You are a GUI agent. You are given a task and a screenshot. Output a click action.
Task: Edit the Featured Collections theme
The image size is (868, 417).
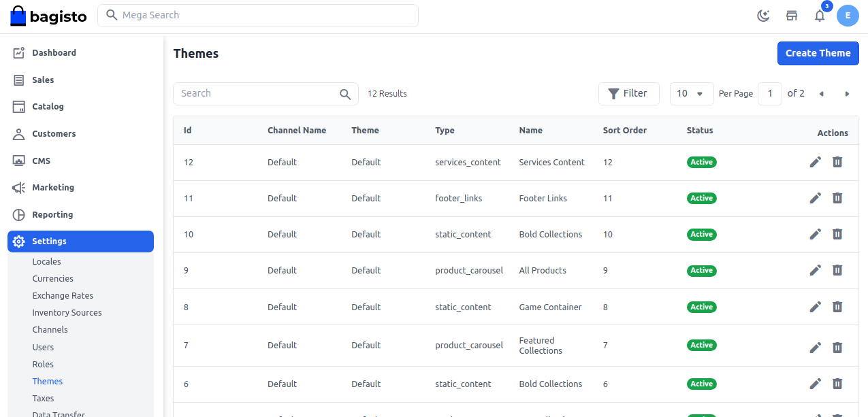[x=815, y=348]
